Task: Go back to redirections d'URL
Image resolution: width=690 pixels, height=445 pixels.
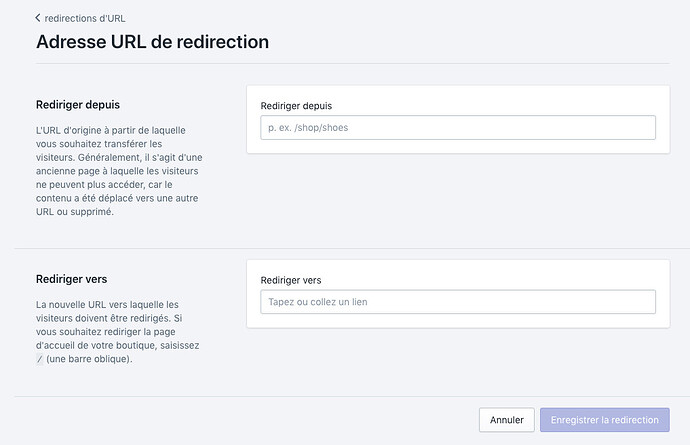Action: pos(85,18)
